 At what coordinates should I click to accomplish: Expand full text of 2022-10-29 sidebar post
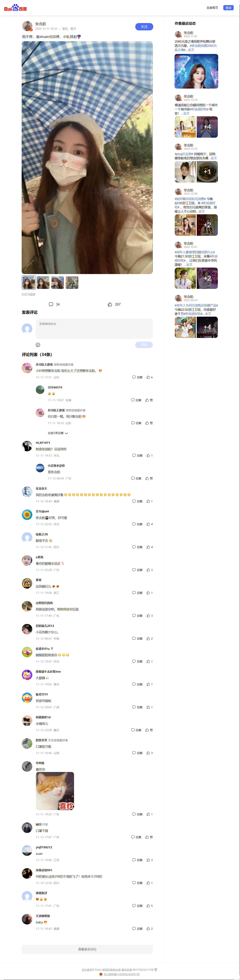185,113
